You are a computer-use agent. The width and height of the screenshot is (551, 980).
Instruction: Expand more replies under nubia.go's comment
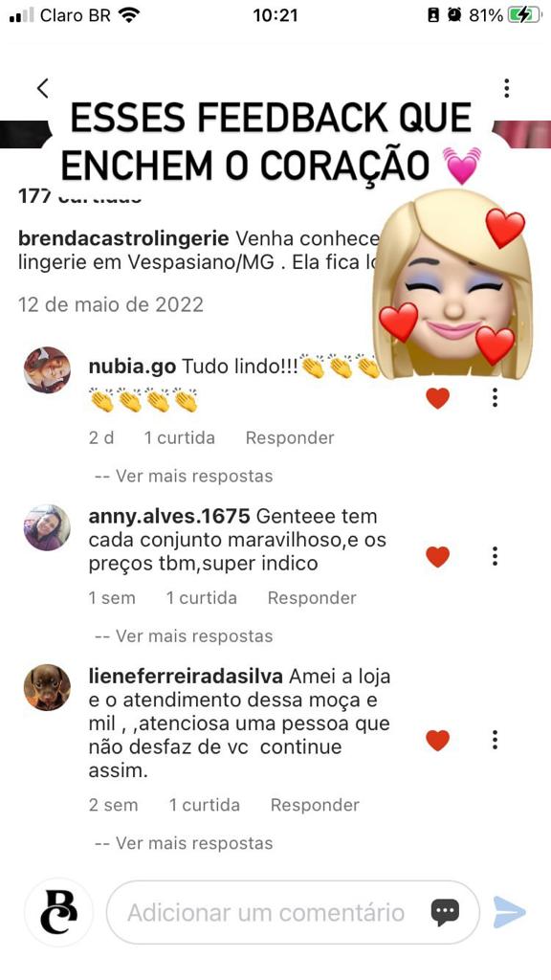(184, 477)
